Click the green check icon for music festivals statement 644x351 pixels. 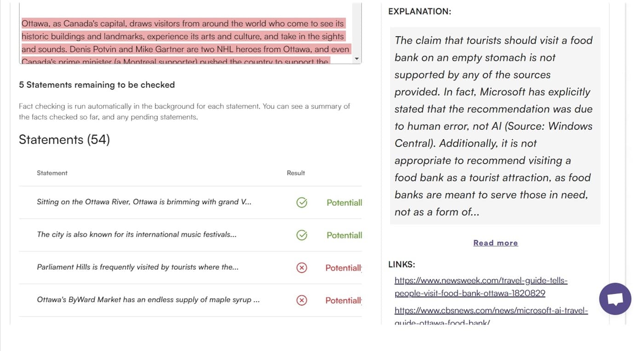302,235
